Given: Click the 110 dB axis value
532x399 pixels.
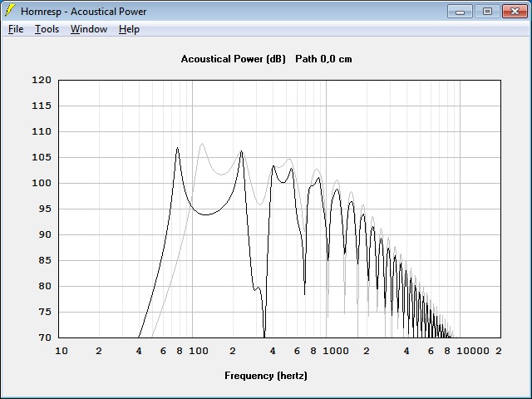Looking at the screenshot, I should pos(42,131).
